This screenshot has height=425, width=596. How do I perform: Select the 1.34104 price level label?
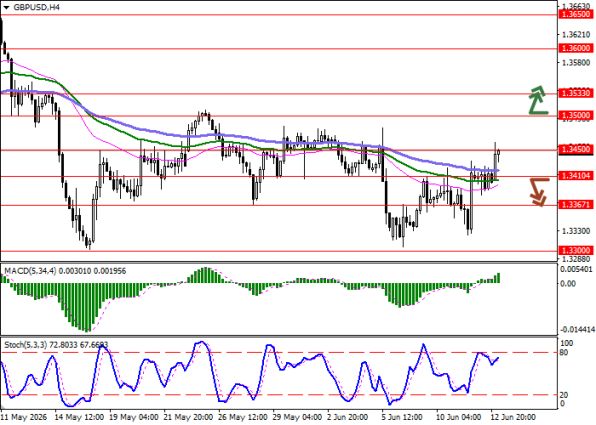(x=576, y=175)
